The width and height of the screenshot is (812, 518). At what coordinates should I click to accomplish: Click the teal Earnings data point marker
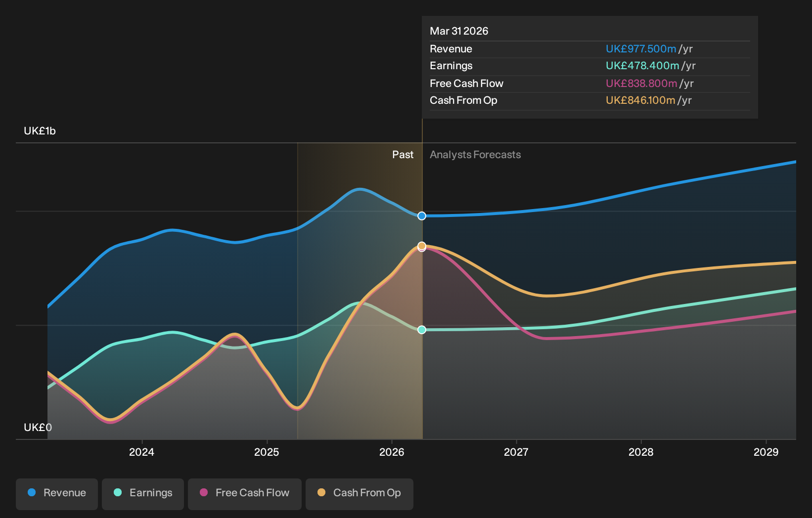click(422, 330)
